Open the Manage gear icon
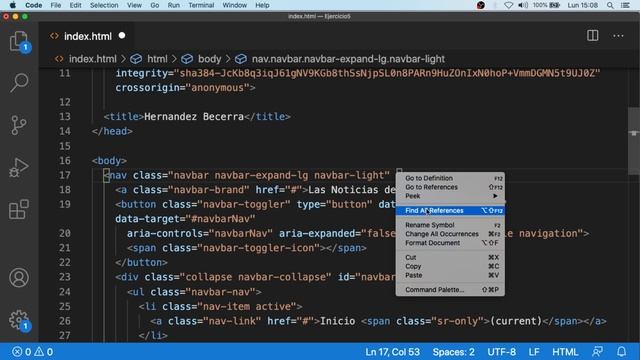 point(19,320)
